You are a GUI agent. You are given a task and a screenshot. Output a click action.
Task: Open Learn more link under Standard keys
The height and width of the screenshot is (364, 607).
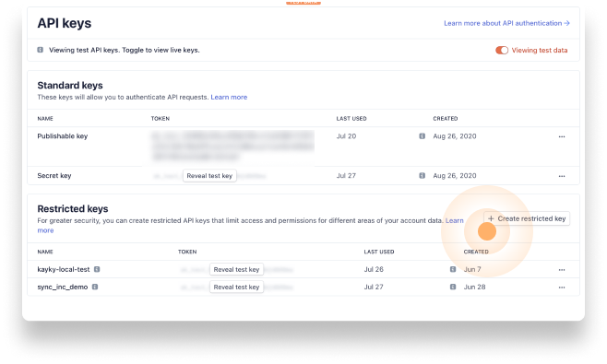click(x=229, y=97)
